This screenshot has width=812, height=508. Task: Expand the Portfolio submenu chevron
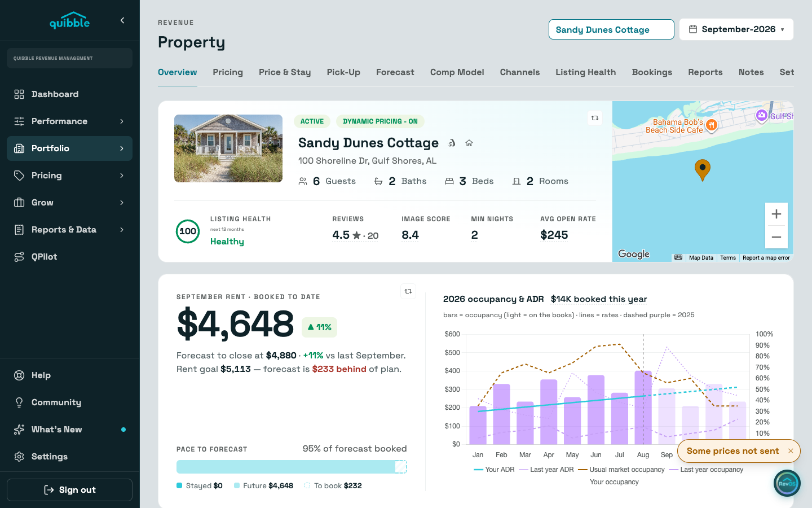point(122,148)
